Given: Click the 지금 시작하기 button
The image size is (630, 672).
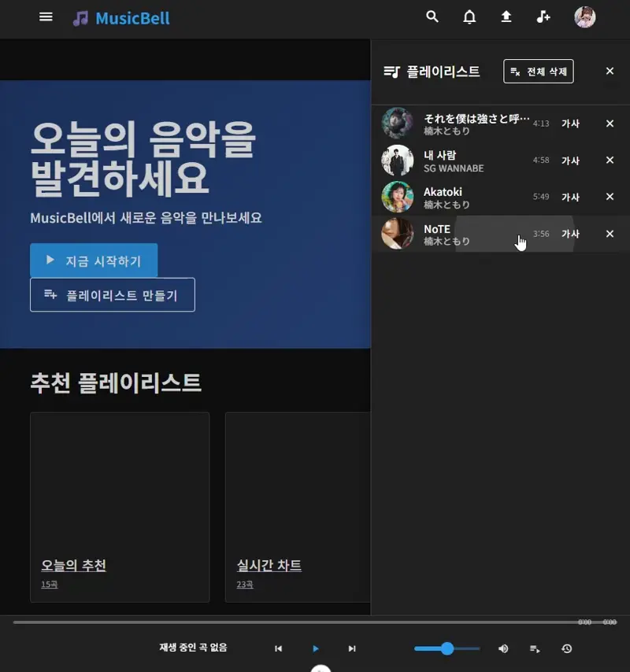Looking at the screenshot, I should (x=94, y=260).
